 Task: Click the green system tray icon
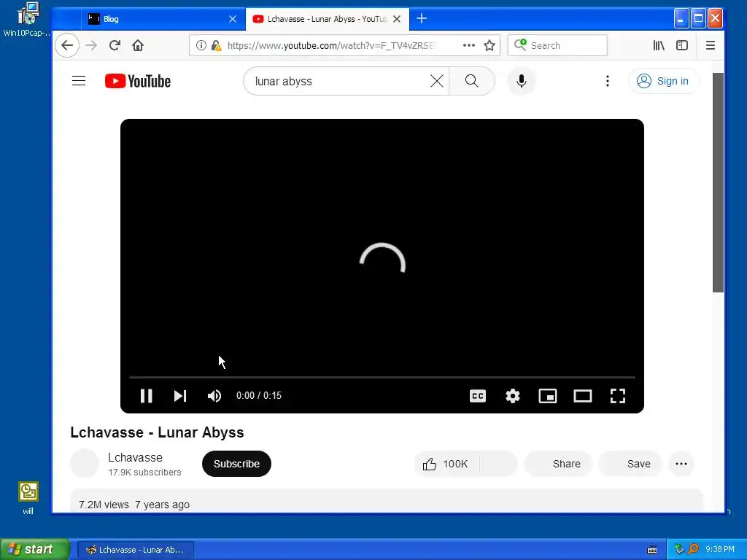pos(679,550)
